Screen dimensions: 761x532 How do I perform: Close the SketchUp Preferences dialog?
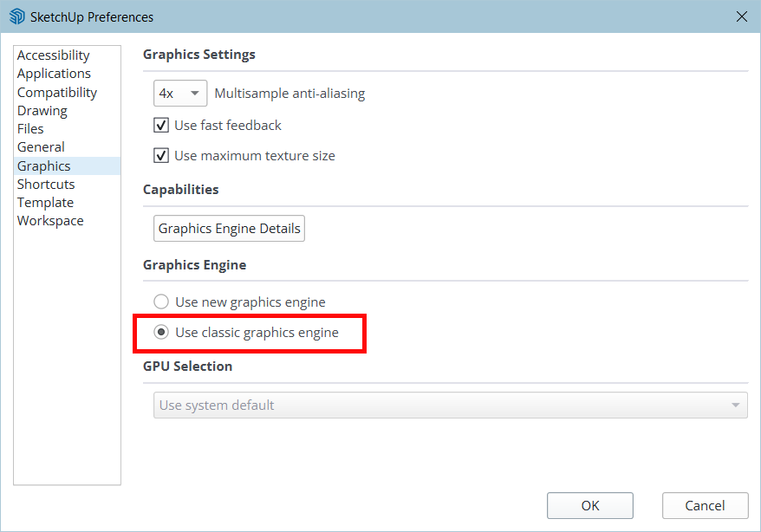[741, 16]
